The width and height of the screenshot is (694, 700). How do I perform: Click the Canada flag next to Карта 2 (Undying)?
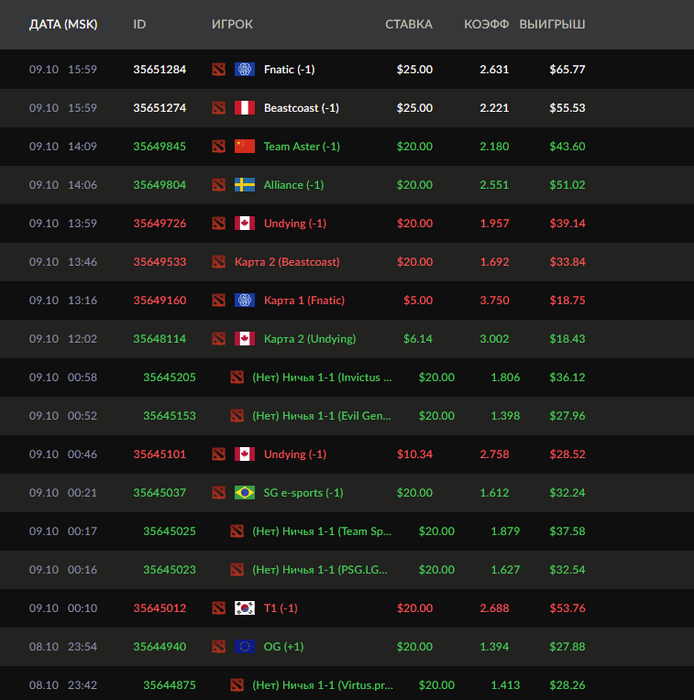244,339
